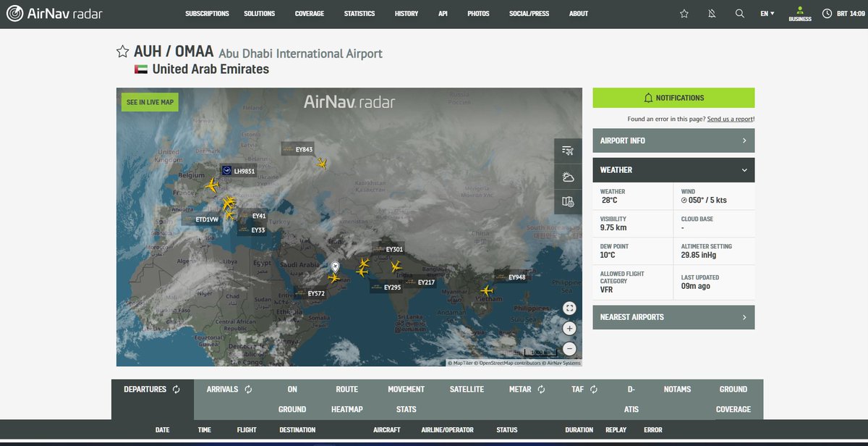Switch to the On Ground tab
Image resolution: width=868 pixels, height=446 pixels.
point(292,399)
